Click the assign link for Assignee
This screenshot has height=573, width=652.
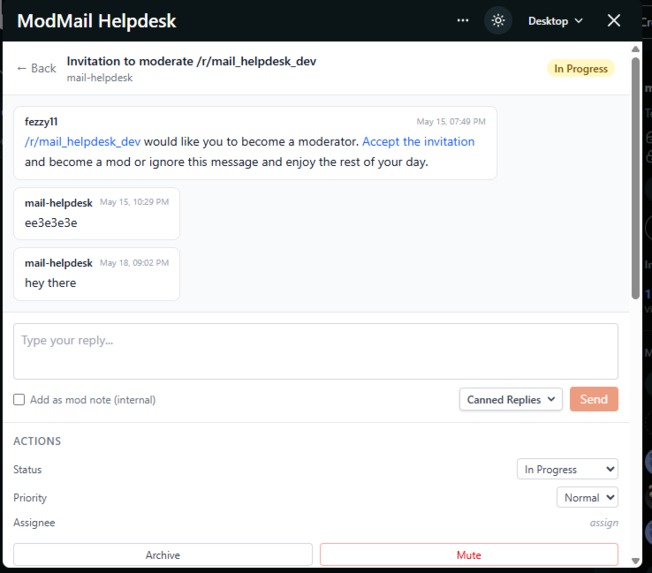(x=604, y=523)
